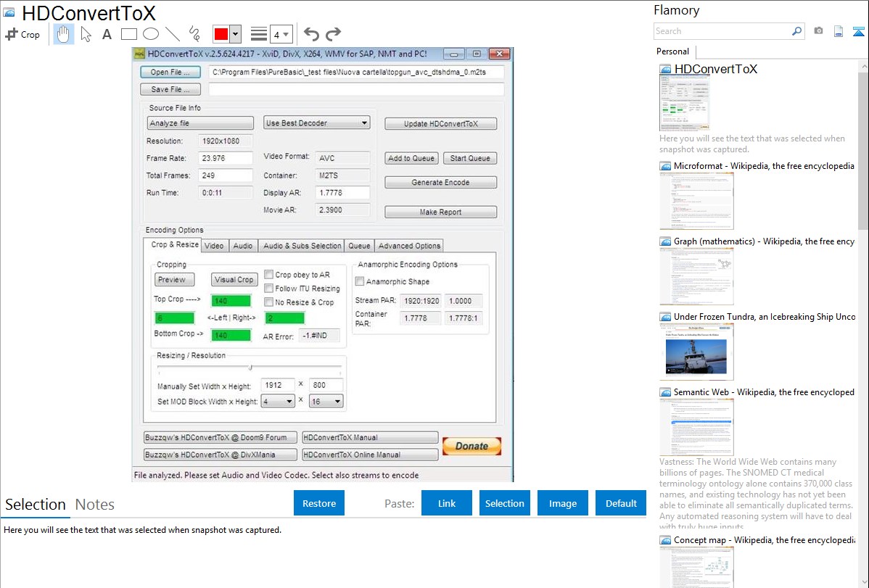Viewport: 869px width, 588px height.
Task: Click the Open File button
Action: (170, 72)
